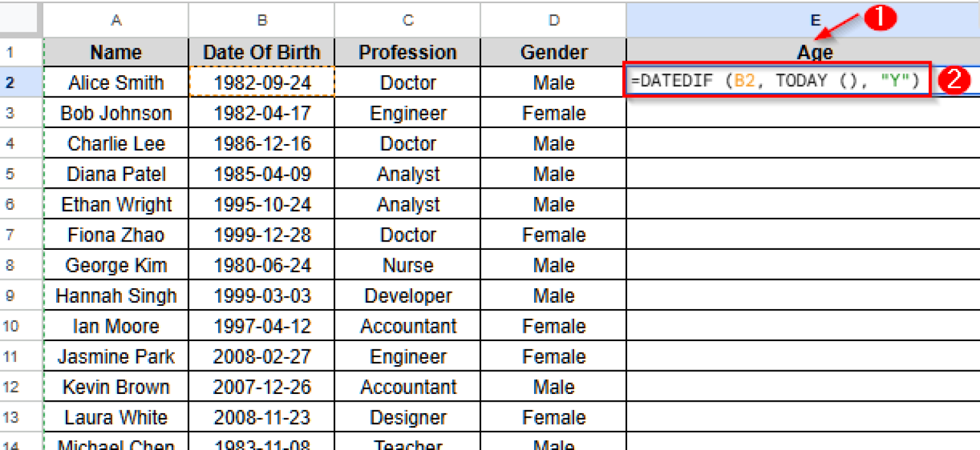This screenshot has height=450, width=980.
Task: Select column B header
Action: pos(262,19)
